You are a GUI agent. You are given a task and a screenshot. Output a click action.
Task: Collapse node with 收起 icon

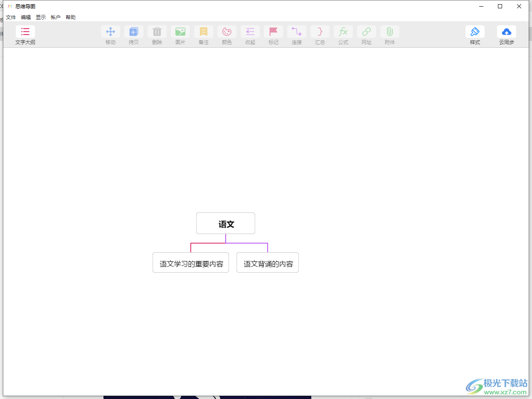(250, 32)
